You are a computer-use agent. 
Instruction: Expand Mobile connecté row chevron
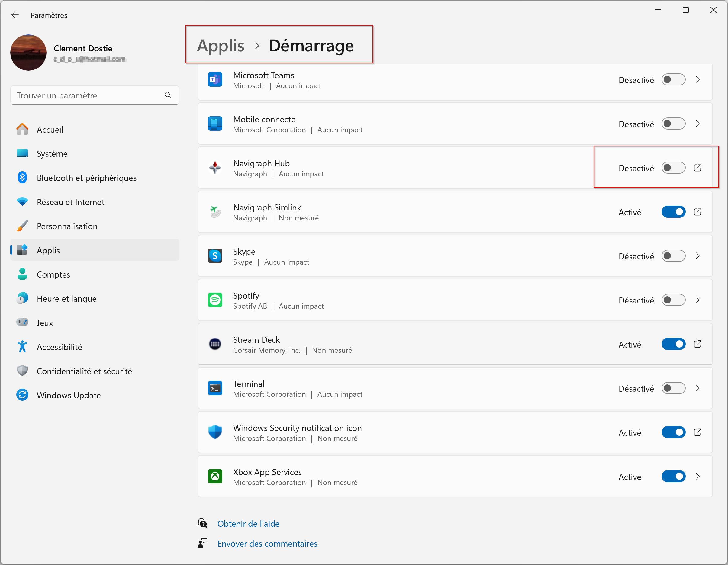[x=698, y=124]
